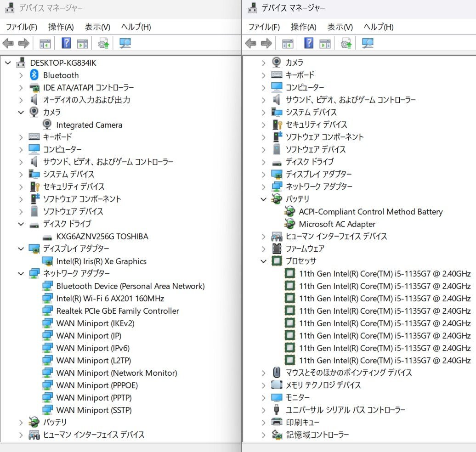
Task: Select WAN Miniport (Network Monitor) entry
Action: pos(116,373)
